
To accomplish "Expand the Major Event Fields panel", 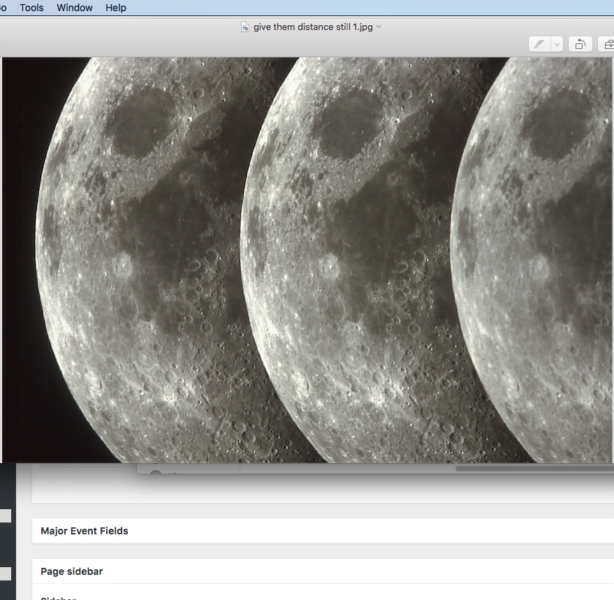I will point(85,531).
